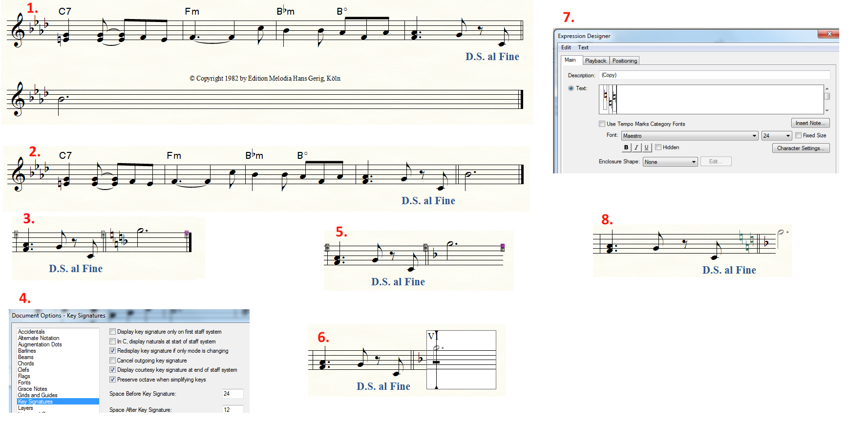The width and height of the screenshot is (868, 447).
Task: Close the Expression Designer window
Action: [829, 34]
